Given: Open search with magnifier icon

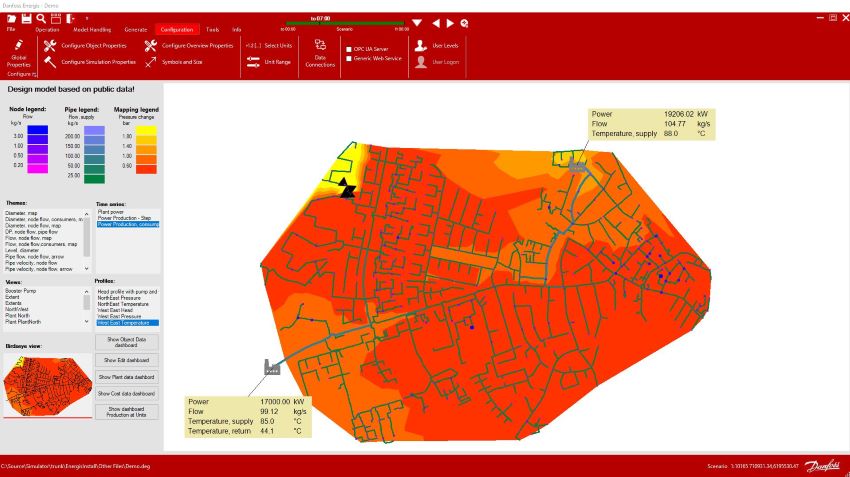Looking at the screenshot, I should (x=41, y=18).
